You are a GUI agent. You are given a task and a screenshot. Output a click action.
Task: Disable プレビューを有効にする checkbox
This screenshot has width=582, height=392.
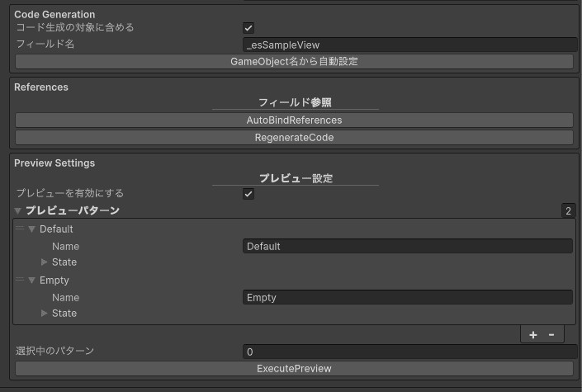coord(248,194)
